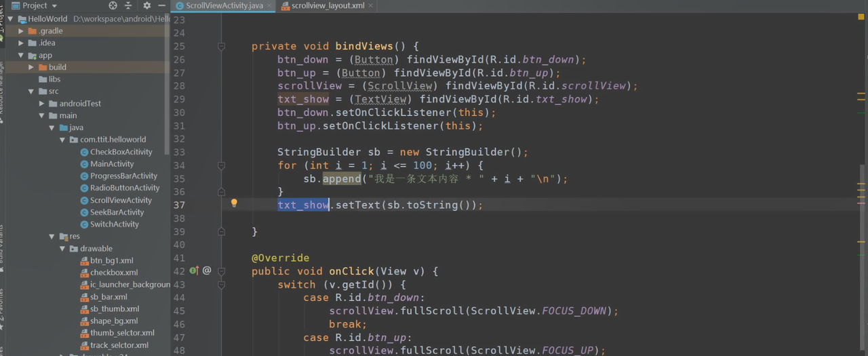Click the yellow lightbulb quick-fix icon at line 37
Screen dimensions: 868x356
(234, 203)
